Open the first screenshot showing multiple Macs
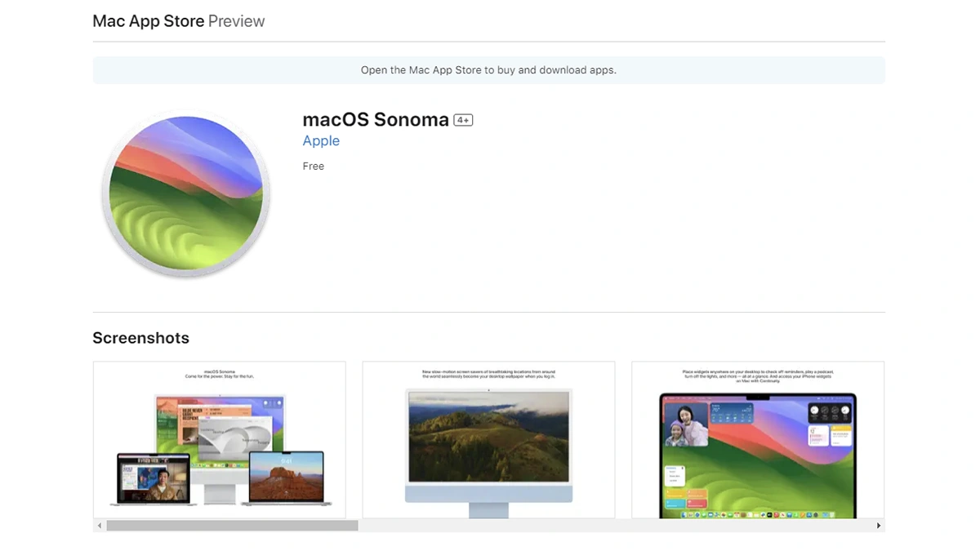The width and height of the screenshot is (980, 551). point(220,440)
